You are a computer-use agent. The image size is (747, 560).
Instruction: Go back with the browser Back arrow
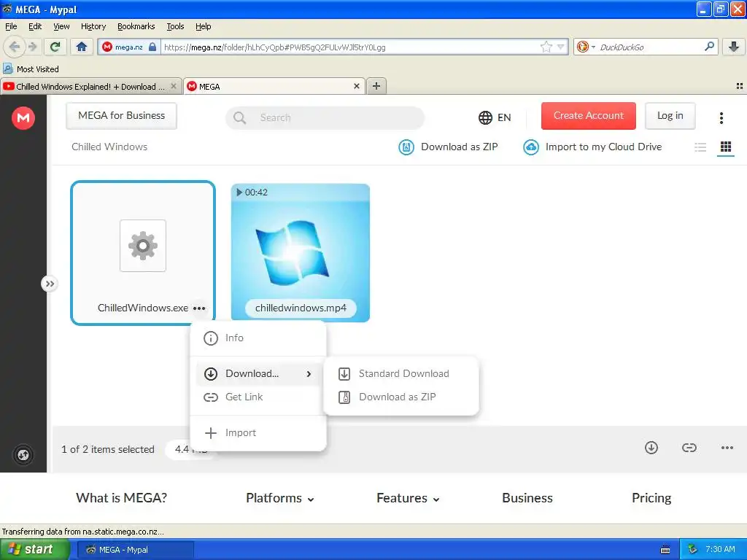point(15,47)
